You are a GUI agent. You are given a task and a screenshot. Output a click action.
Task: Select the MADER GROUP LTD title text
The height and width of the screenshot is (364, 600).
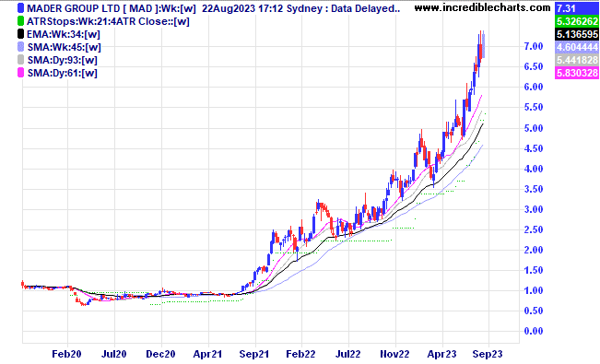(x=73, y=8)
